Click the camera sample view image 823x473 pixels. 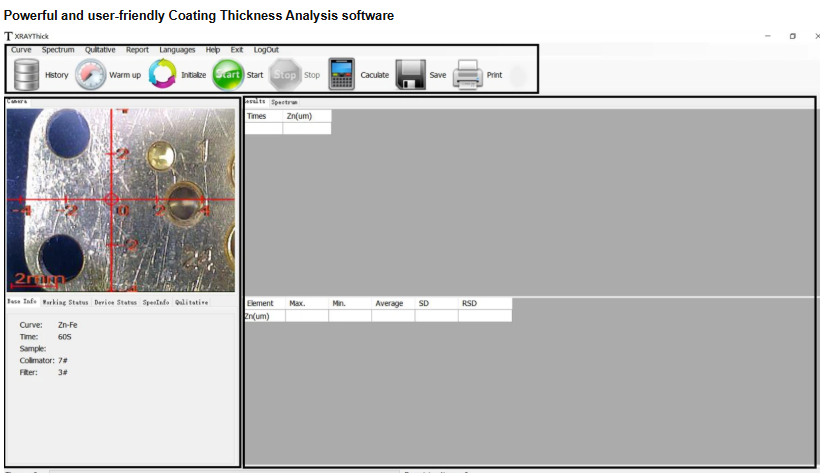coord(121,200)
